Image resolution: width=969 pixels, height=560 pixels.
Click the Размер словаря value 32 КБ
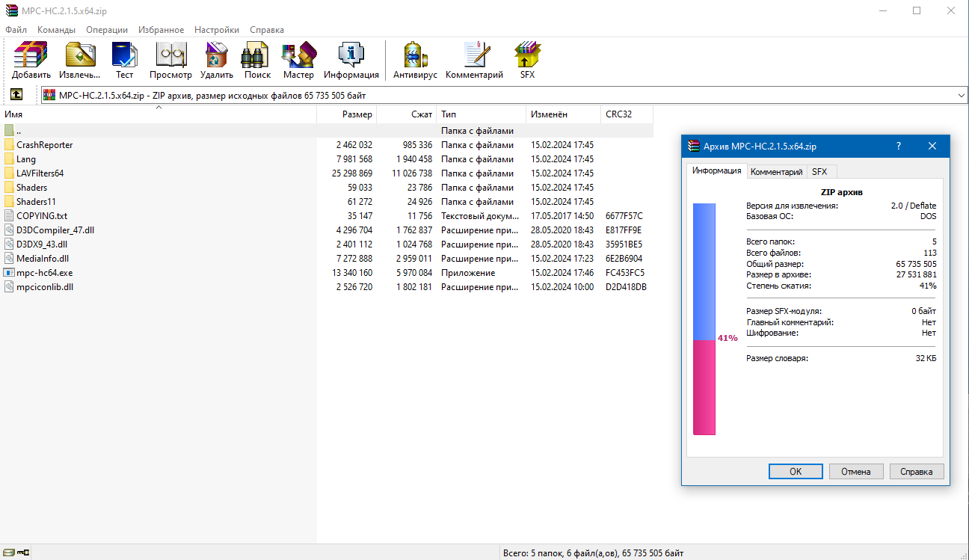pos(926,358)
